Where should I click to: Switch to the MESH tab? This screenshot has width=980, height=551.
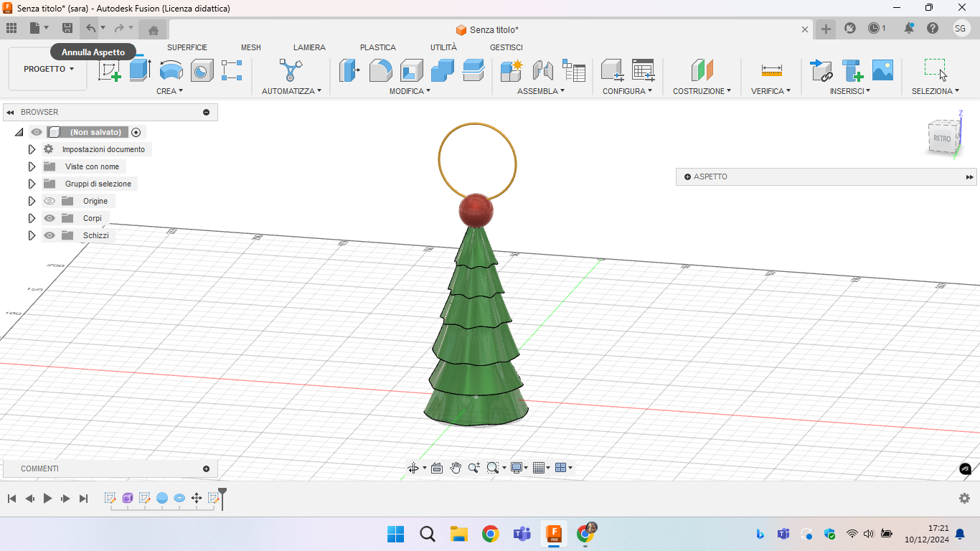[251, 47]
